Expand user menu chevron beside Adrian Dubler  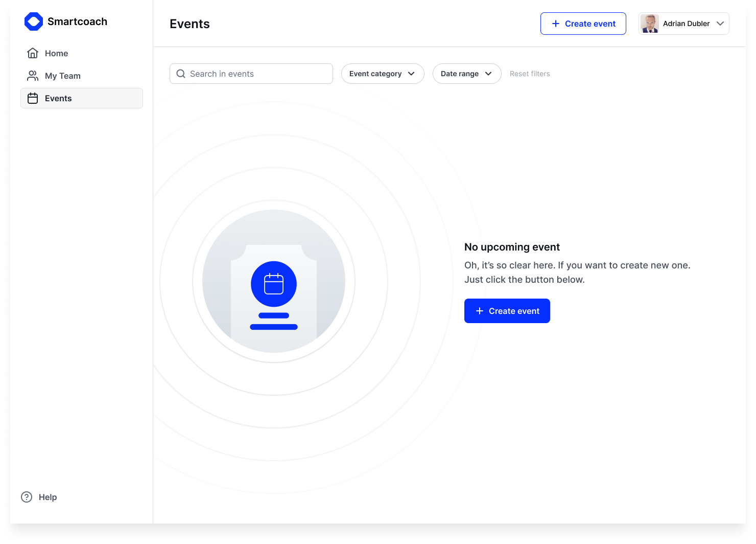click(x=720, y=24)
